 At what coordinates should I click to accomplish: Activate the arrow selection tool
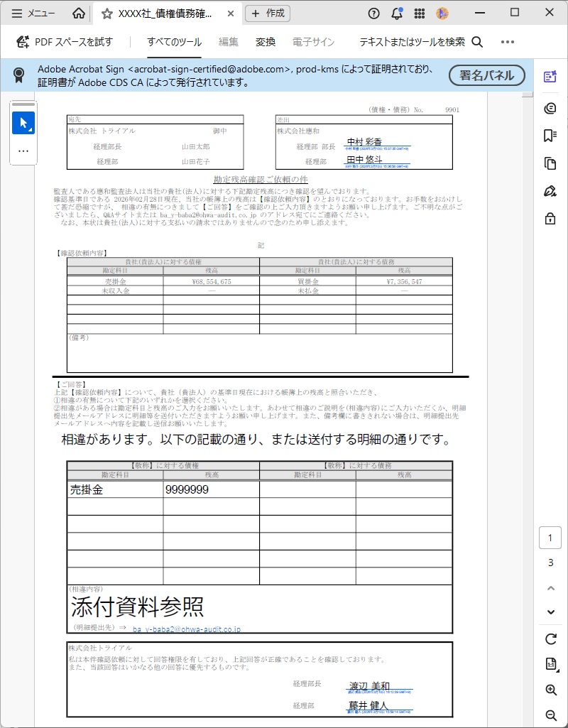(23, 123)
